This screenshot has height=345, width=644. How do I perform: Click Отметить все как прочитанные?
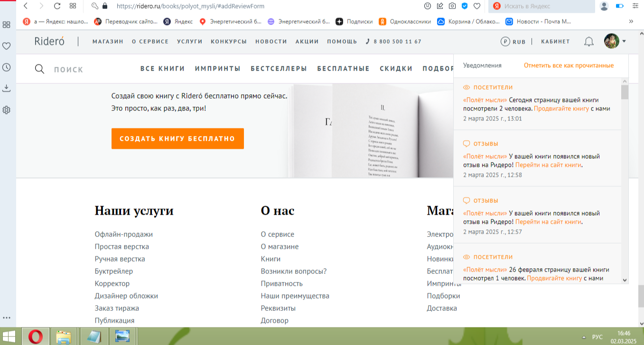pyautogui.click(x=569, y=65)
